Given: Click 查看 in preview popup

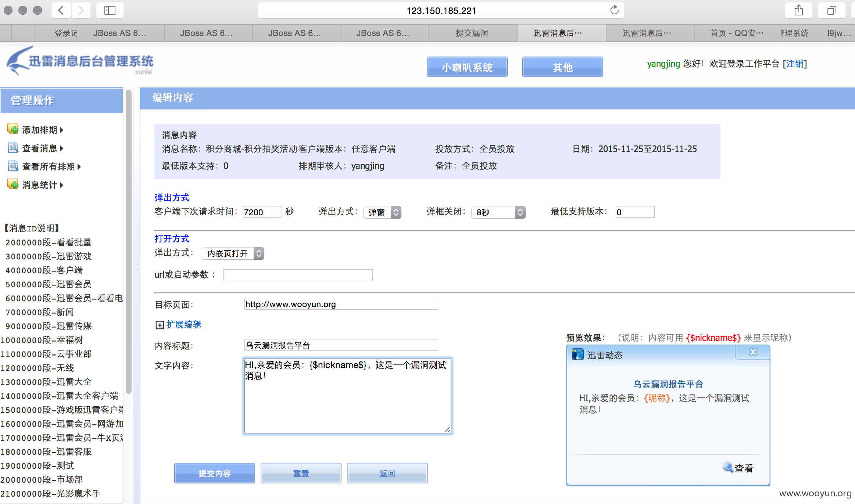Looking at the screenshot, I should 744,468.
